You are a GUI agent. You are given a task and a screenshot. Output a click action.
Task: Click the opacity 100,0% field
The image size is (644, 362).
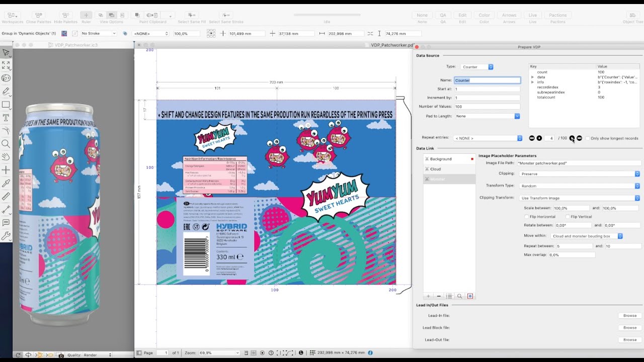tap(186, 33)
